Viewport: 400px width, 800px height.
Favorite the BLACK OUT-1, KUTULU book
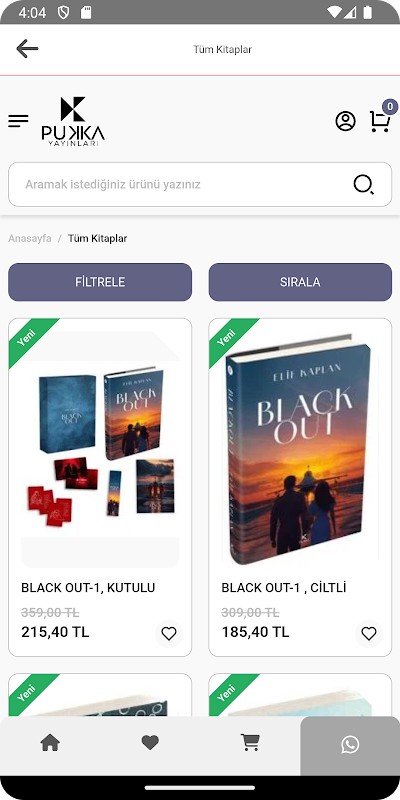click(169, 634)
